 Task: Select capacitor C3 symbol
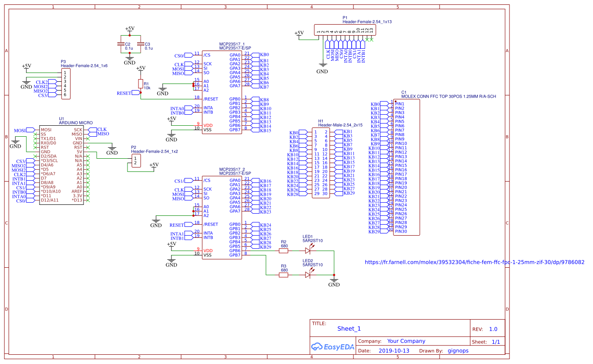pyautogui.click(x=140, y=44)
